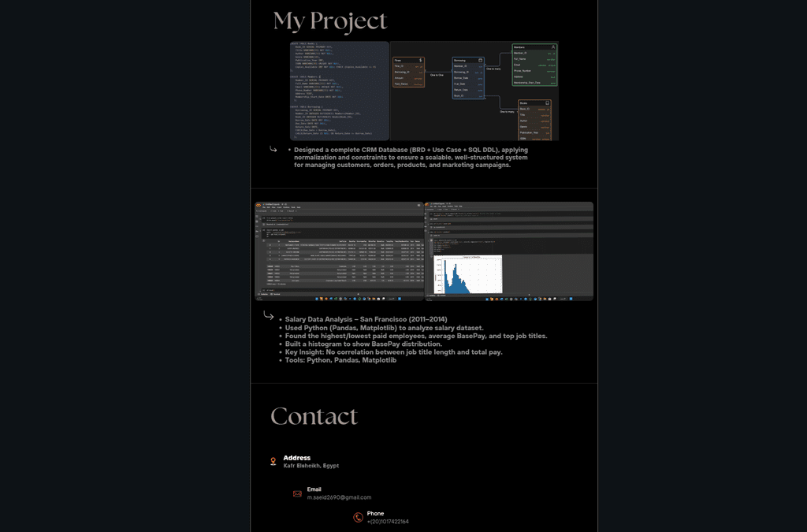The image size is (807, 532).
Task: Click the 'Email' label
Action: point(314,489)
